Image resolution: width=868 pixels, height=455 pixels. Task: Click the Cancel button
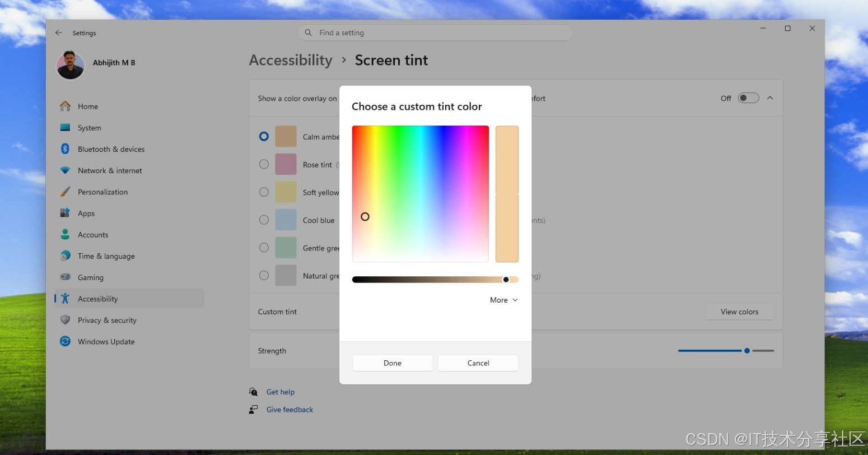(x=478, y=363)
